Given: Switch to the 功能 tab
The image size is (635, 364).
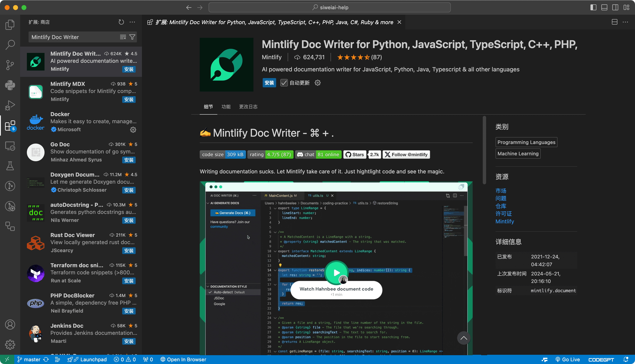Looking at the screenshot, I should [x=226, y=107].
